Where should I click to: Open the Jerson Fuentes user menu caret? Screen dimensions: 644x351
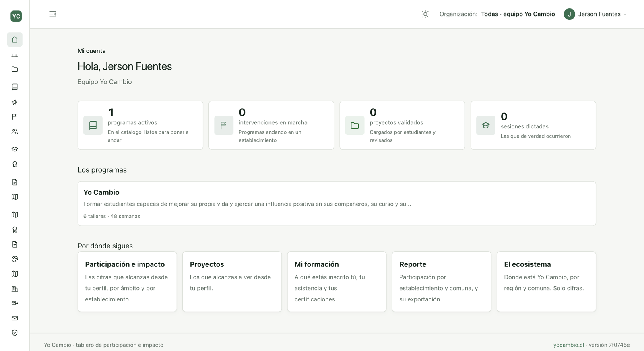tap(625, 14)
